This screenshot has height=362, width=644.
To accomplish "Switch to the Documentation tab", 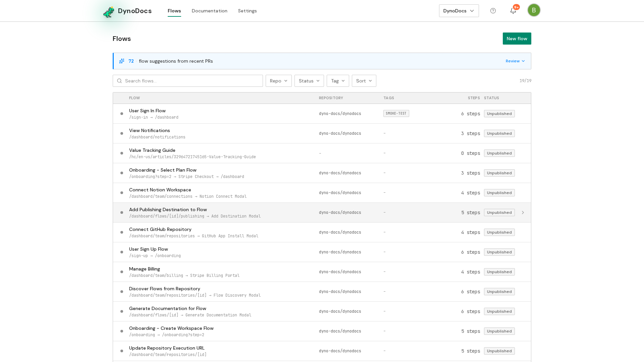I will 209,11.
